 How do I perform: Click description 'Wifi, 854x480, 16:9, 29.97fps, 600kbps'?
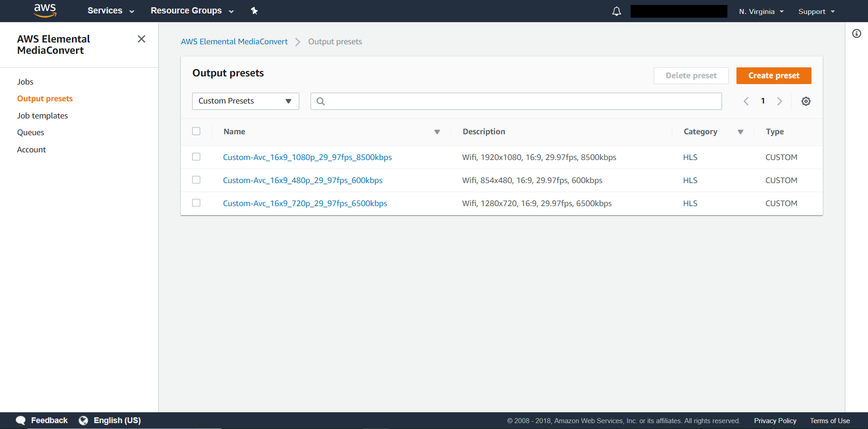pyautogui.click(x=533, y=180)
